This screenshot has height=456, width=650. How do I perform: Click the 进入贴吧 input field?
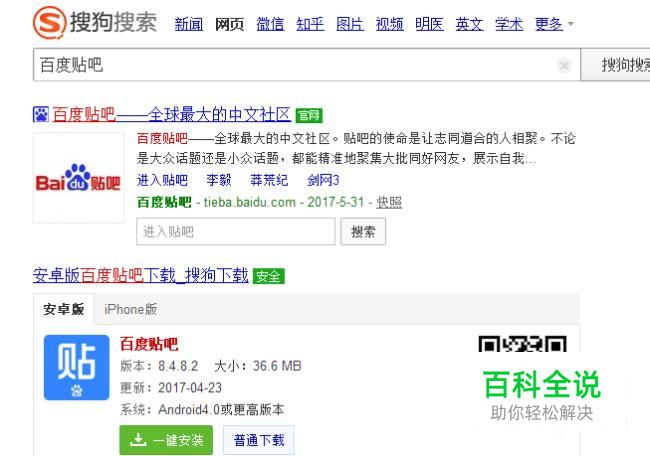click(x=235, y=231)
